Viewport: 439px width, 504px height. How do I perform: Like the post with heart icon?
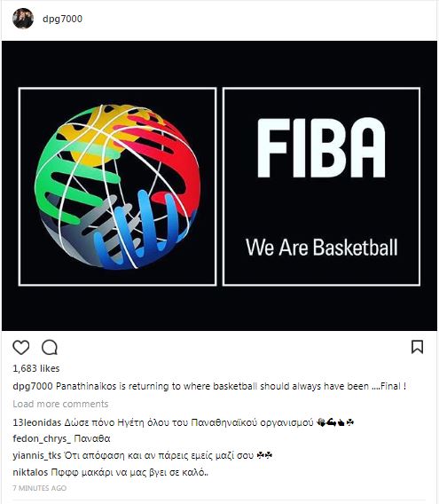point(21,347)
